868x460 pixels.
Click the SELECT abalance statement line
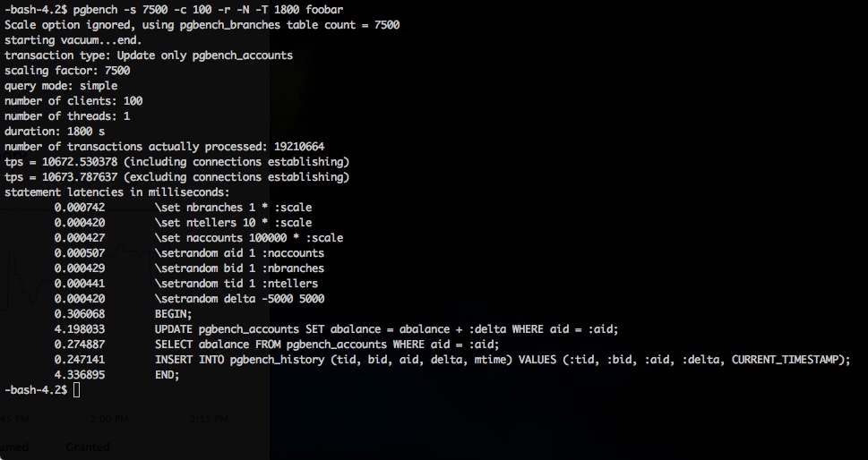[327, 345]
